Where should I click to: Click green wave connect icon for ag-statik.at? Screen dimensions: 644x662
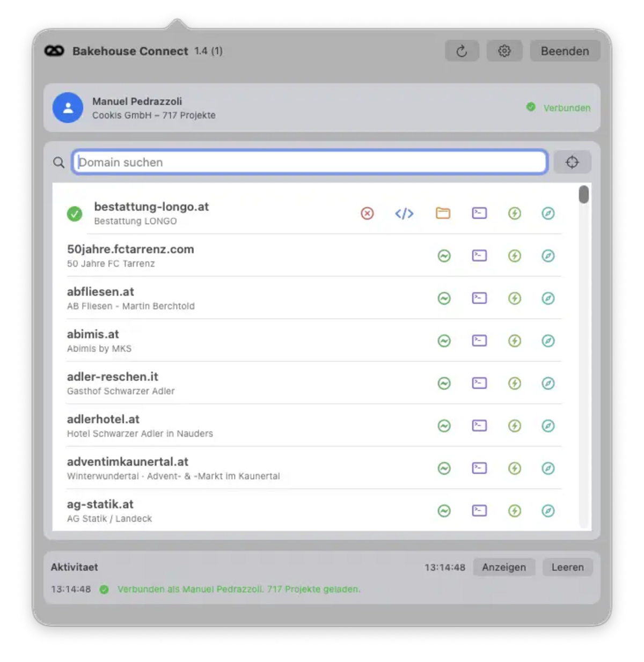(x=444, y=511)
